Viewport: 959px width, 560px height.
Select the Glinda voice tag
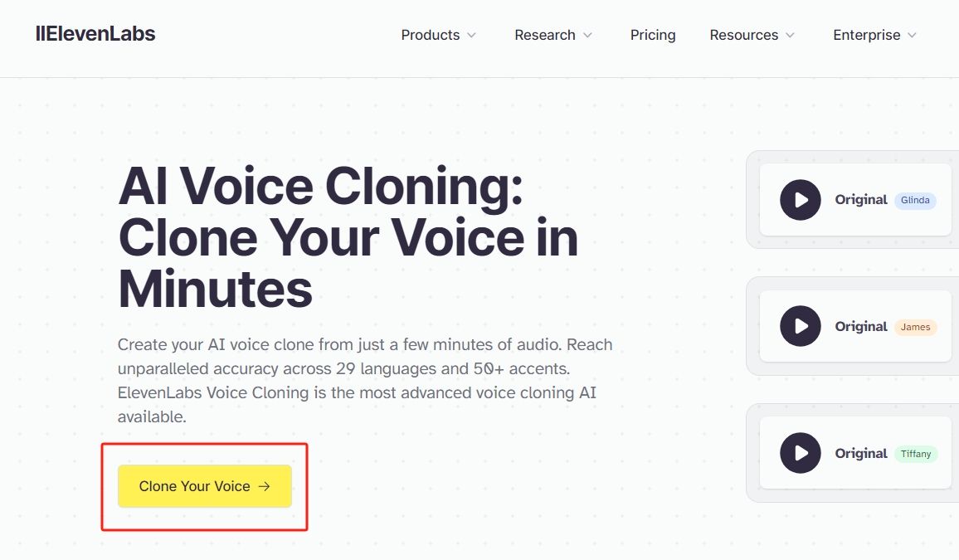point(915,200)
